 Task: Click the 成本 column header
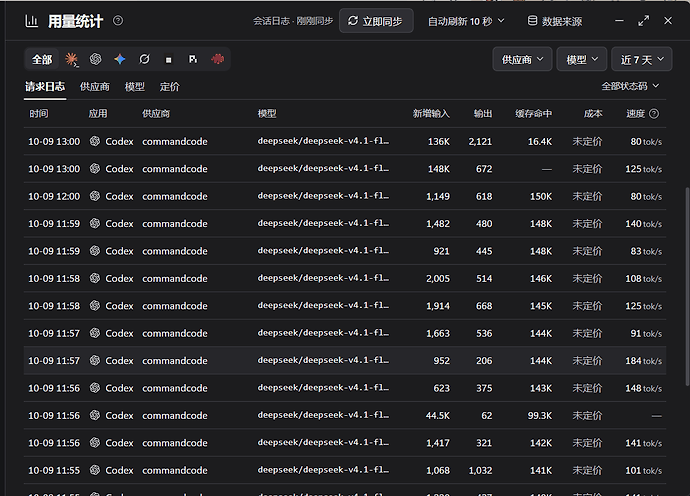point(593,114)
